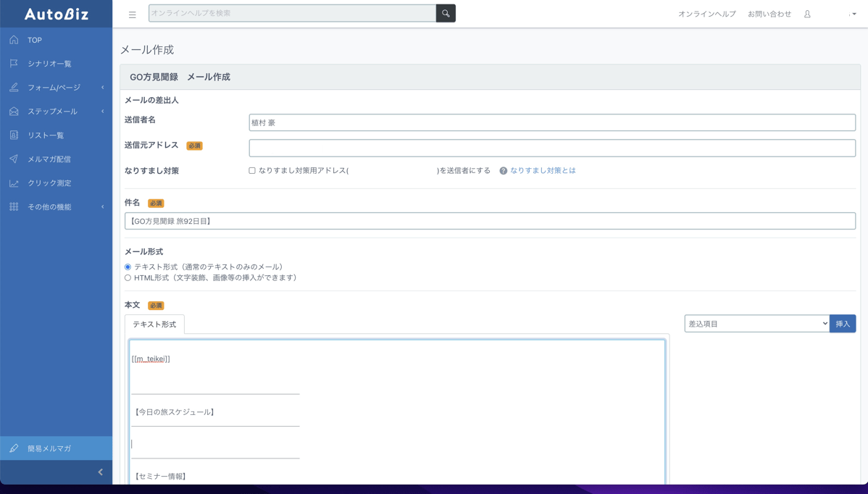Click the その他の機能 grid icon
Viewport: 868px width, 494px height.
[x=14, y=207]
